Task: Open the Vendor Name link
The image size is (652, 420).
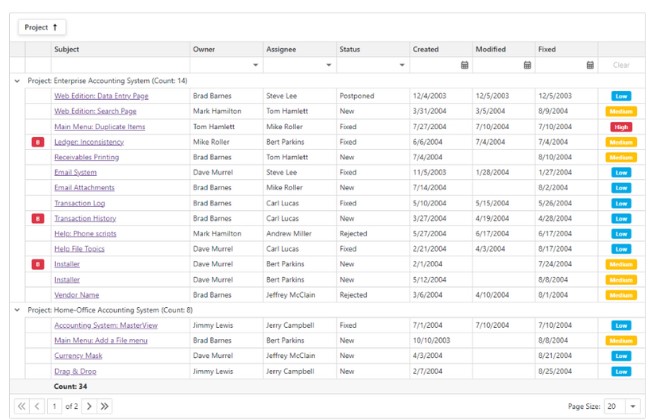Action: (x=76, y=295)
